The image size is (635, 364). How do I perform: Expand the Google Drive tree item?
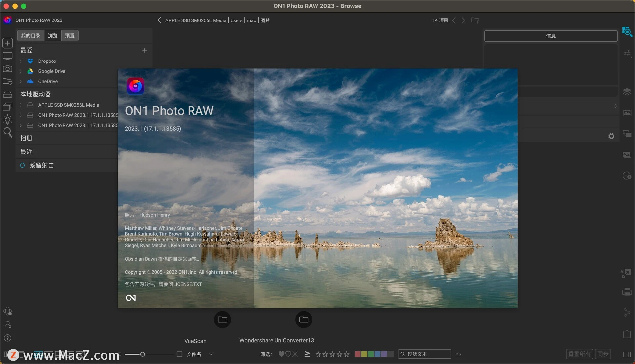[21, 71]
